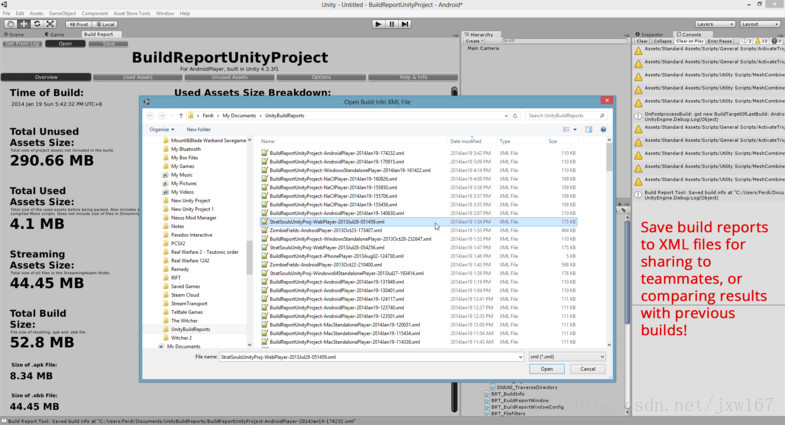785x425 pixels.
Task: Click the Get From Log button
Action: tap(23, 44)
